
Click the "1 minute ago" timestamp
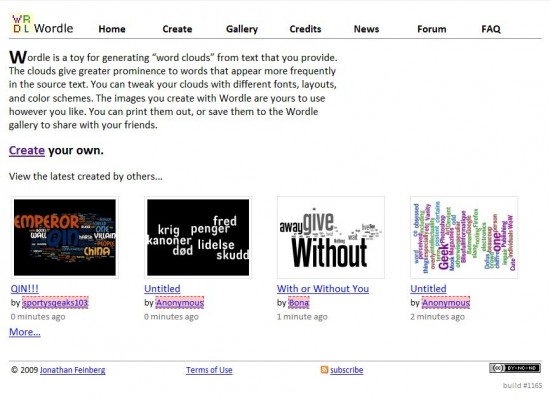click(302, 317)
